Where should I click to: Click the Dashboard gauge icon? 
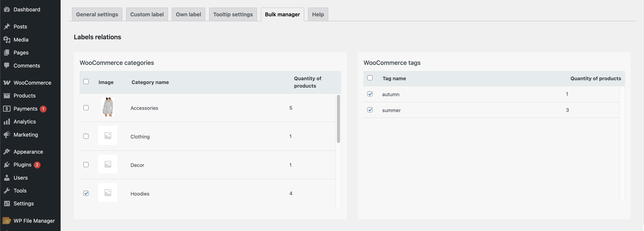(x=7, y=9)
